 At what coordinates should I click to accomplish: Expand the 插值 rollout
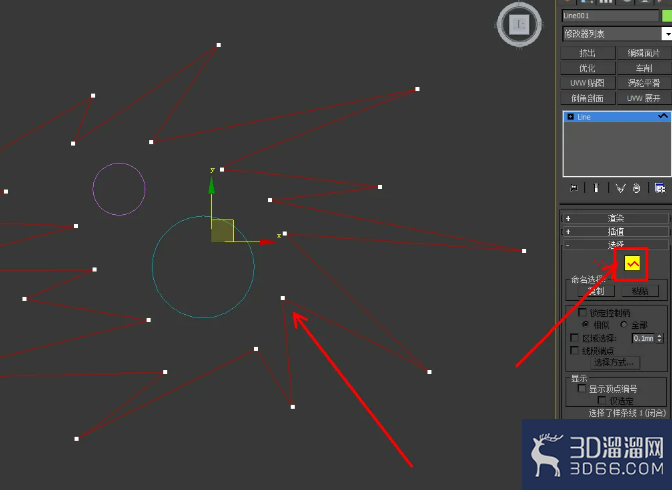pos(615,231)
